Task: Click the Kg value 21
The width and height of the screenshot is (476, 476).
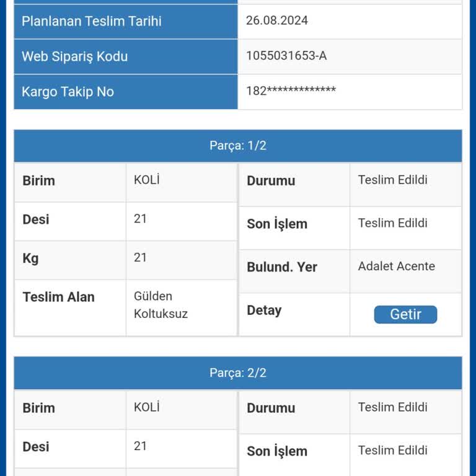Action: pos(140,258)
